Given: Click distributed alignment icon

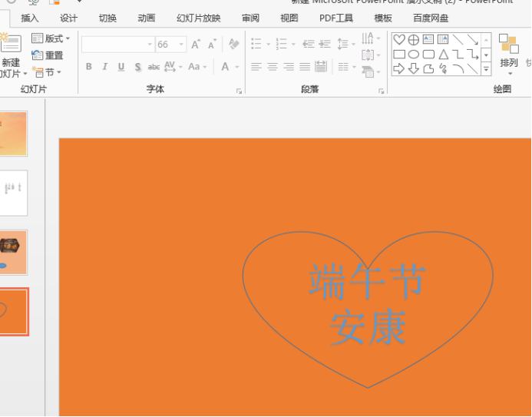Looking at the screenshot, I should 321,67.
